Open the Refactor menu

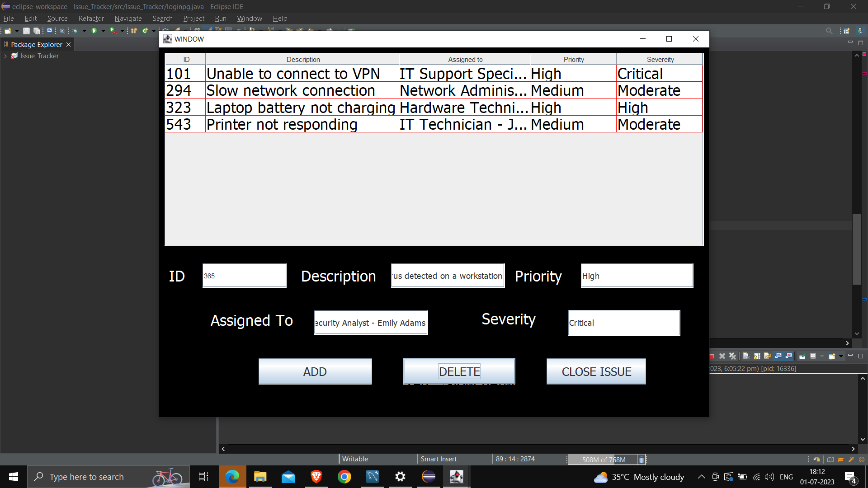(91, 19)
